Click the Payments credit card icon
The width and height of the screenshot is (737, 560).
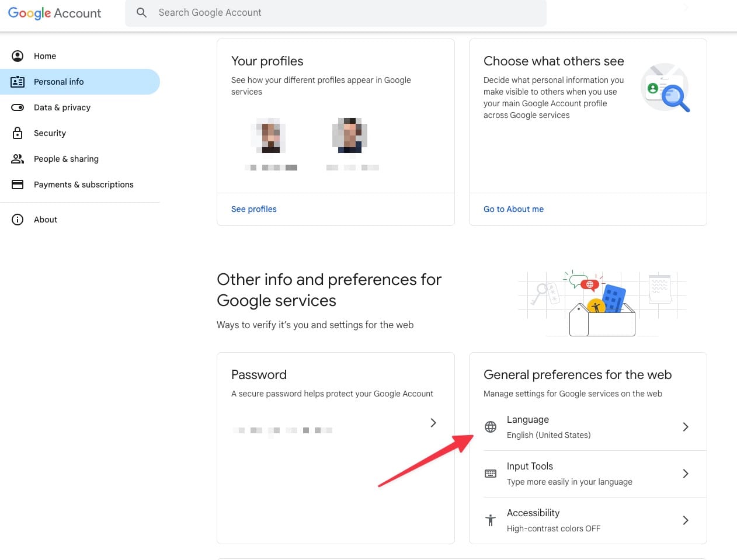pyautogui.click(x=18, y=185)
